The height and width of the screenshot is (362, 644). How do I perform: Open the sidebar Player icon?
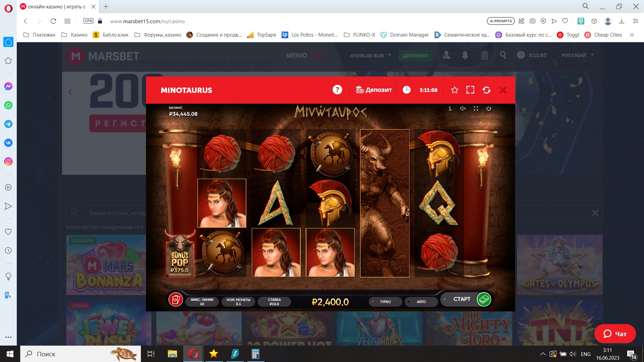(8, 187)
